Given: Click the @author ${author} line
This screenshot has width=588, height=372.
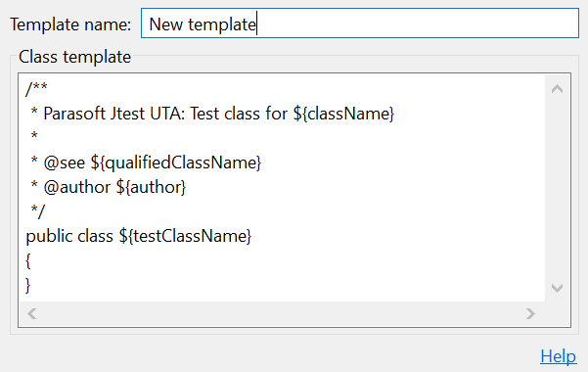Looking at the screenshot, I should pos(108,187).
